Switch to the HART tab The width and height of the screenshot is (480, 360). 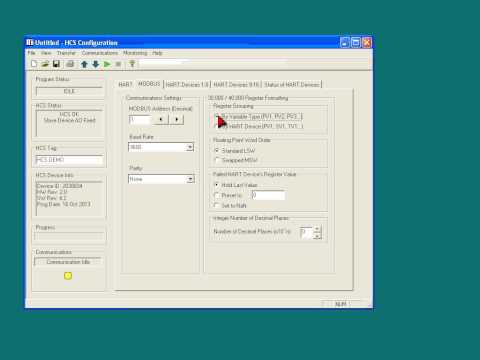tap(125, 85)
